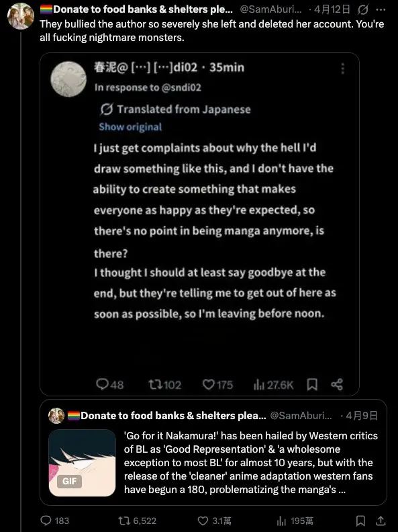This screenshot has width=398, height=532.
Task: Bookmark the main tweet at bottom right
Action: [360, 521]
